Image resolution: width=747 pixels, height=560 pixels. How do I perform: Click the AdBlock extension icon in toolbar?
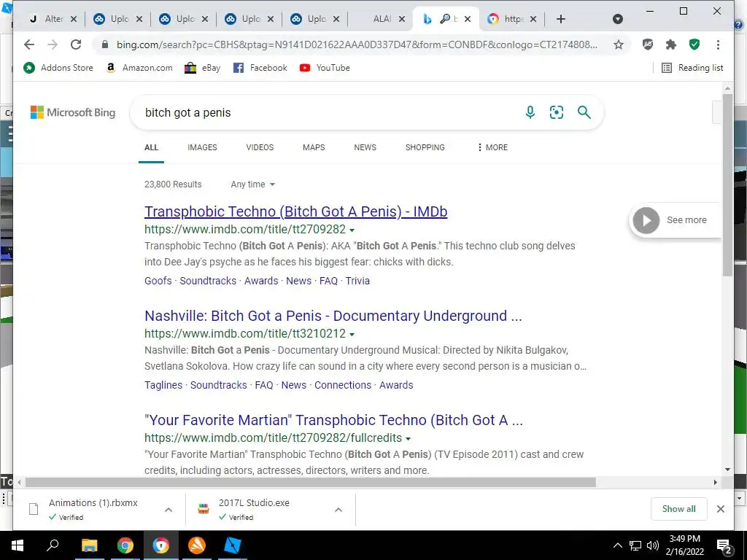[648, 44]
